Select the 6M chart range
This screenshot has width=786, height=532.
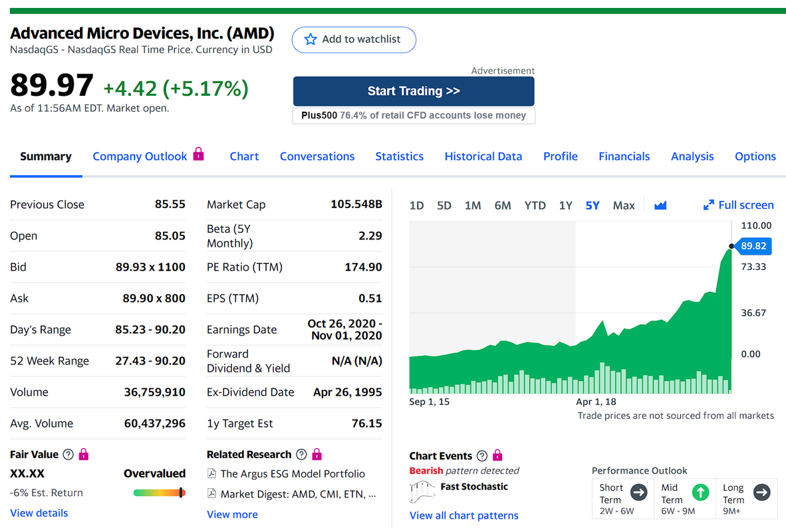503,205
